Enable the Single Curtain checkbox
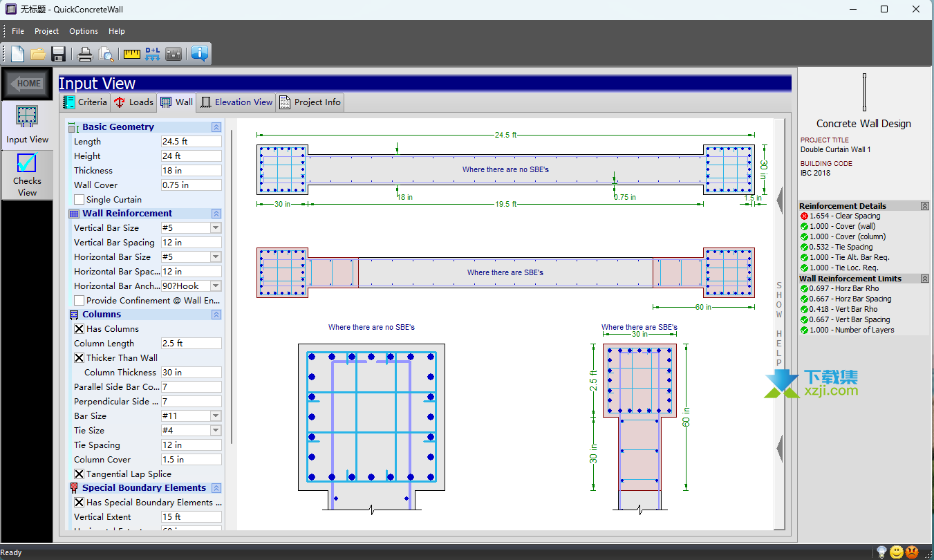This screenshot has width=934, height=560. (x=79, y=200)
